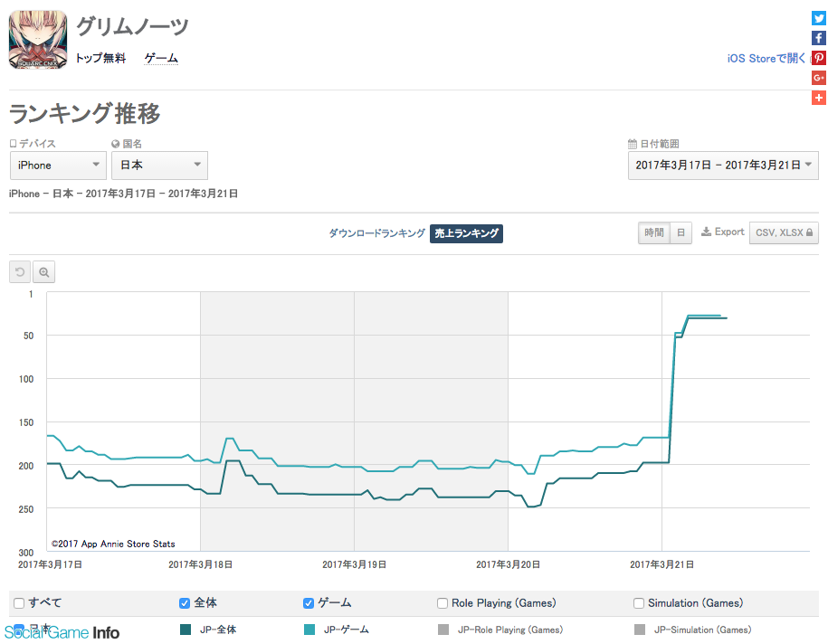Select the 売上ランキング tab
Screen dimensions: 828x644
click(466, 233)
